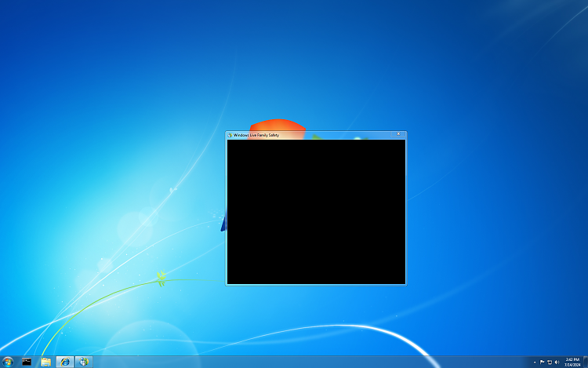Show hidden icons arrow in system tray
588x368 pixels.
(535, 363)
